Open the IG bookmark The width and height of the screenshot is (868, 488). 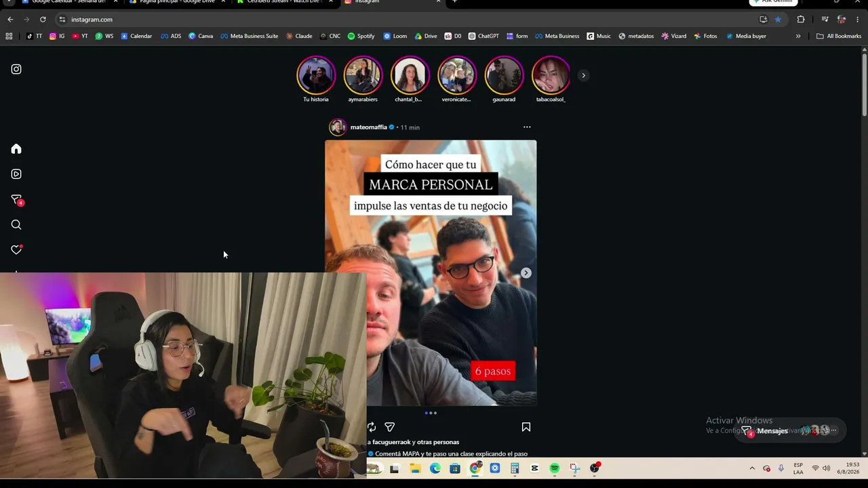[57, 36]
